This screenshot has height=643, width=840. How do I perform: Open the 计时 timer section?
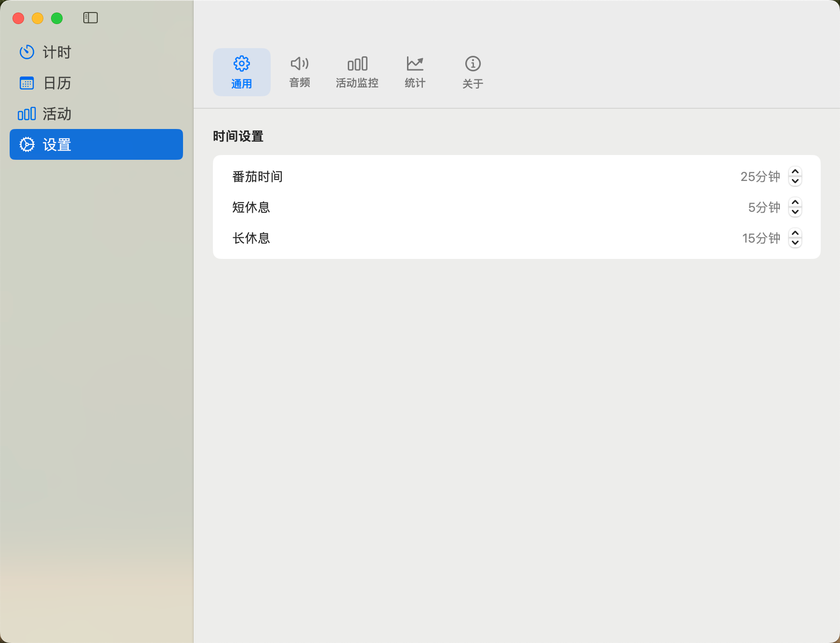point(96,52)
